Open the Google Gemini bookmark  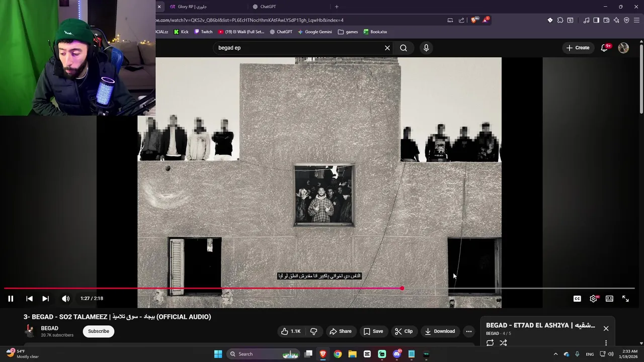(x=315, y=32)
